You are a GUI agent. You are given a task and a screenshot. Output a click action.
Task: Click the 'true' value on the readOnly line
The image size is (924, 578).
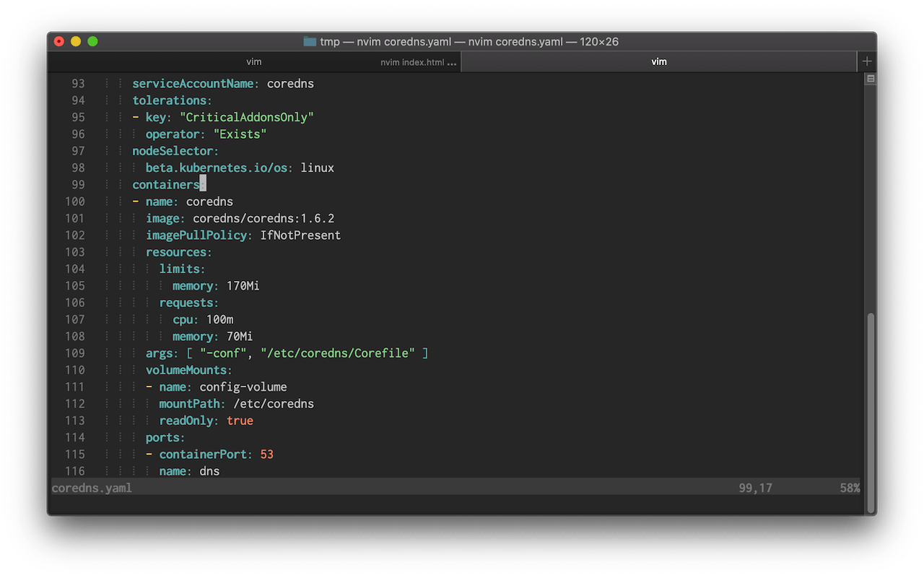[x=240, y=420]
